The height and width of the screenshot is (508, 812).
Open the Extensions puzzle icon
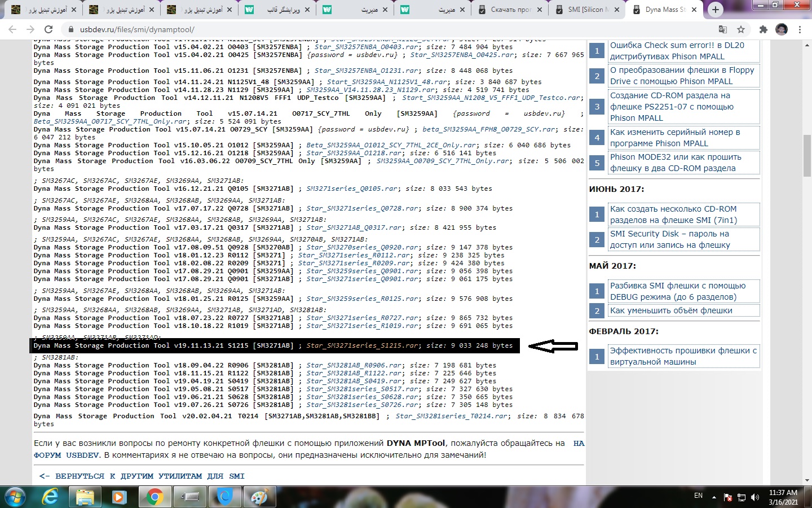[x=763, y=29]
